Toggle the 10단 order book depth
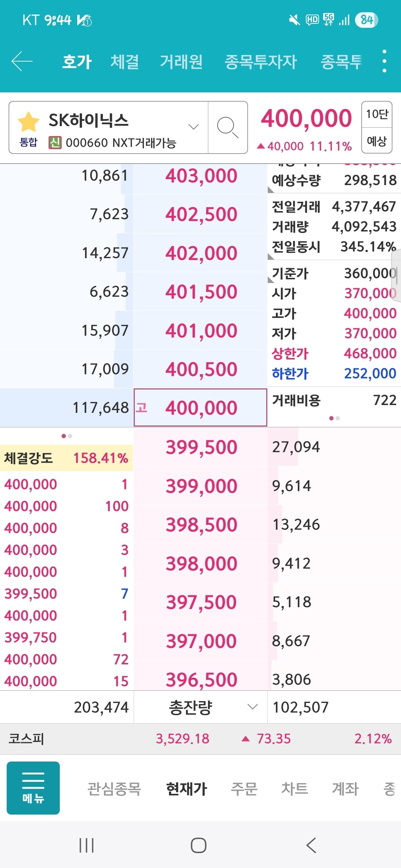 point(376,114)
